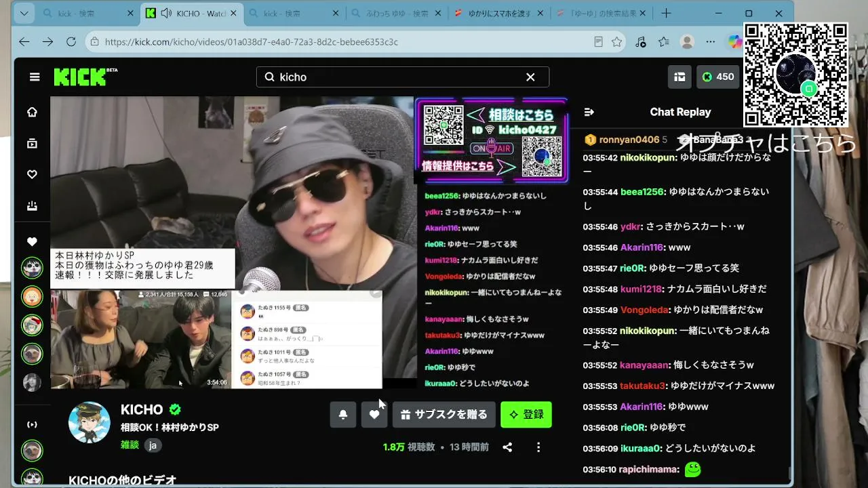Open the browser tab actions dropdown
868x488 pixels.
coord(24,14)
